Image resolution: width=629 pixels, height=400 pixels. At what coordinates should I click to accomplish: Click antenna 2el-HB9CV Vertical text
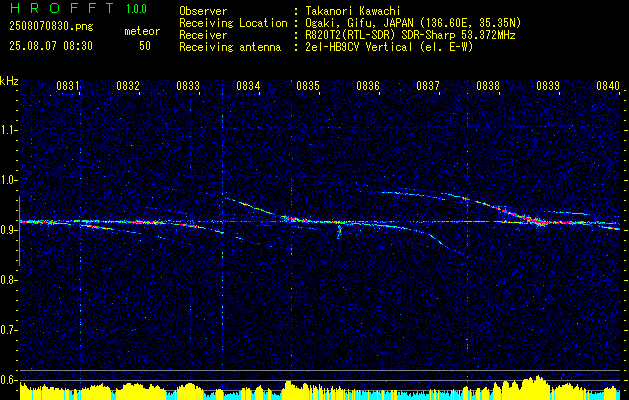coord(389,47)
